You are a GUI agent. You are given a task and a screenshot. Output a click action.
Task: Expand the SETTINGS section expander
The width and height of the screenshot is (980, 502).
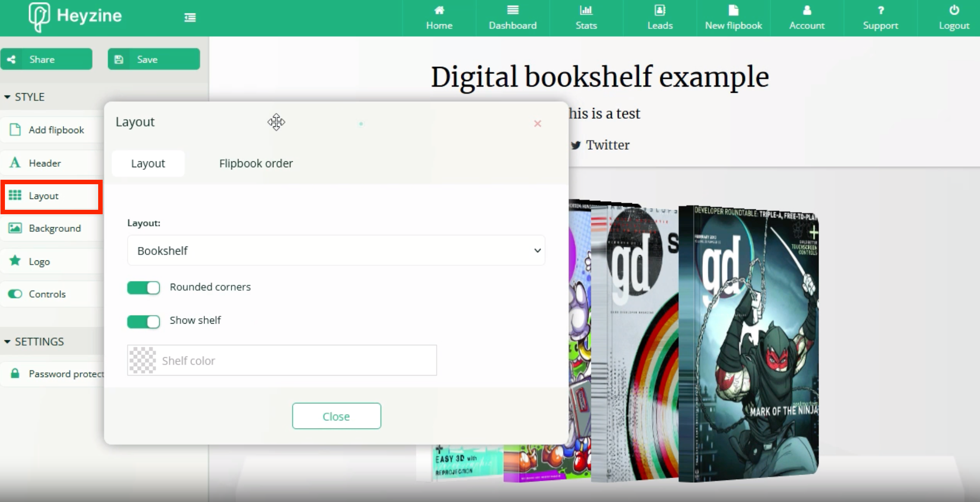click(35, 341)
